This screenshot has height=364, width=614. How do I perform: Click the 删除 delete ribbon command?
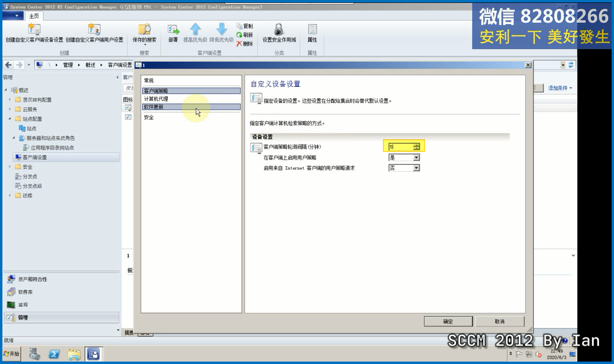[245, 44]
